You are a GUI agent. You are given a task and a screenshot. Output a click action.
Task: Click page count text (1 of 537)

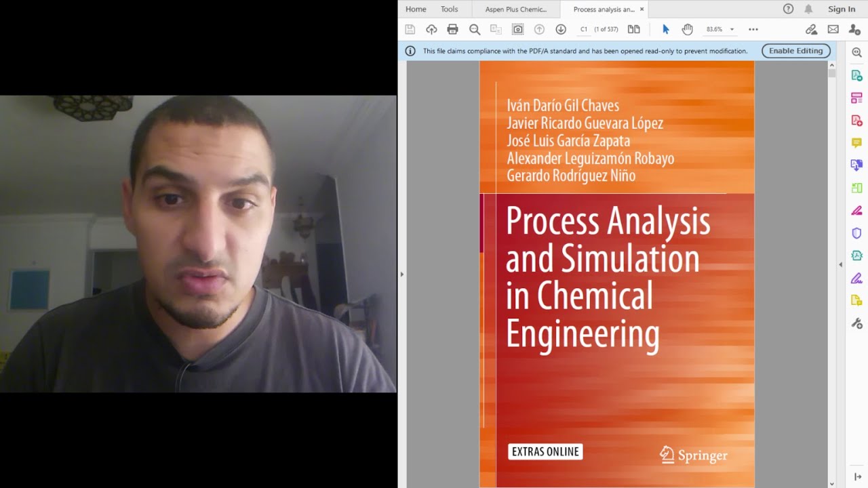click(606, 29)
